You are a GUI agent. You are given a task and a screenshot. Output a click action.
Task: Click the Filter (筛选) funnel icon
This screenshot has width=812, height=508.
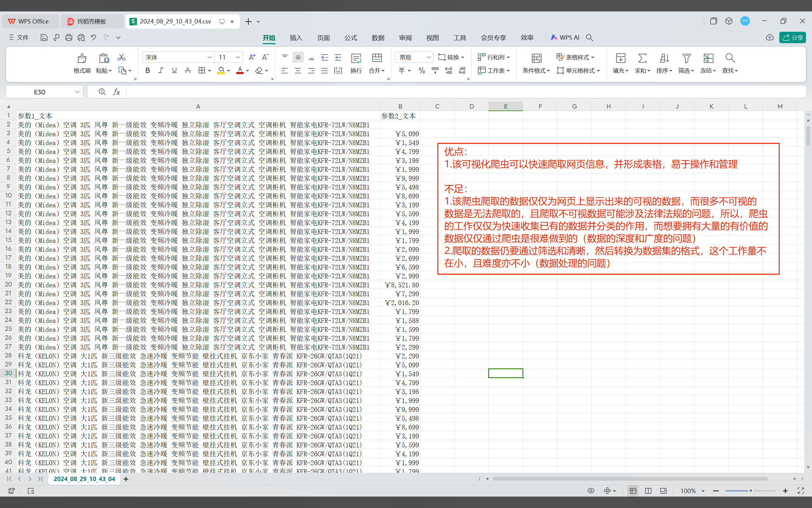point(686,58)
